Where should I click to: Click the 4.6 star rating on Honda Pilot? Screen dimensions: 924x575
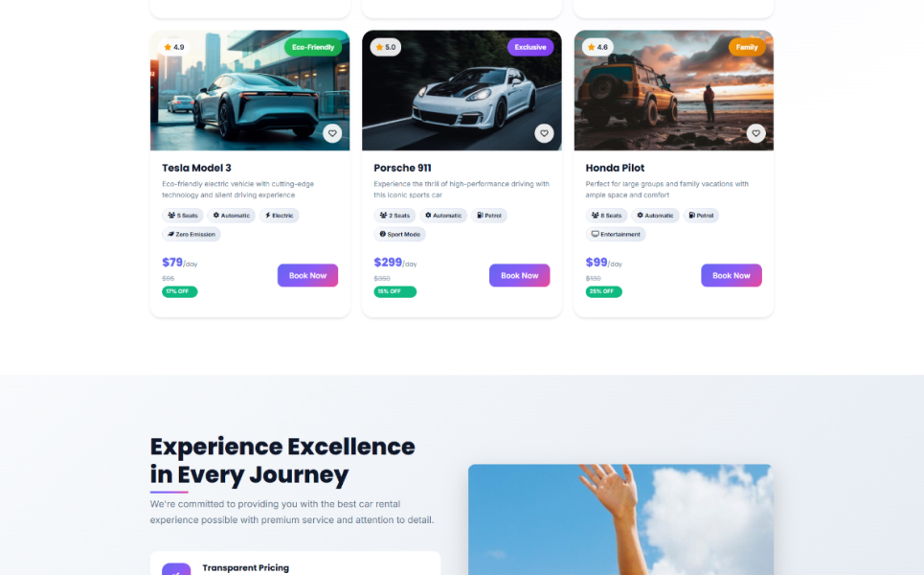(597, 47)
